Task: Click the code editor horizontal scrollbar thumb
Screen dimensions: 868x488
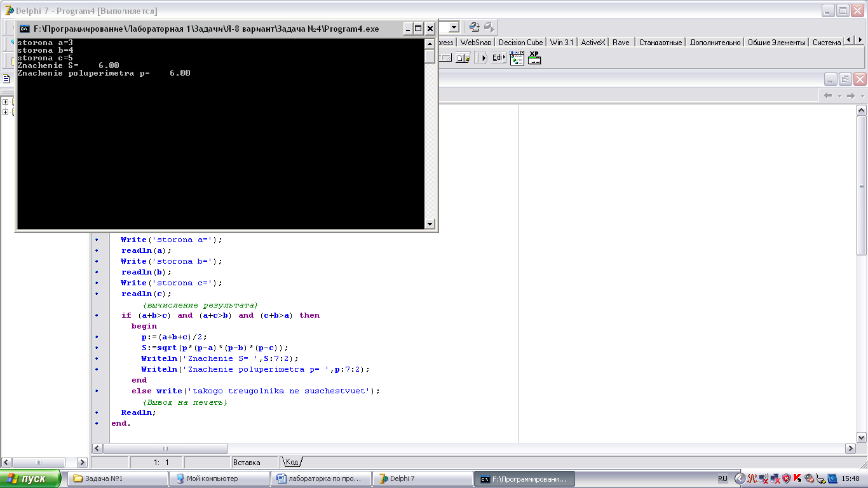Action: point(166,448)
